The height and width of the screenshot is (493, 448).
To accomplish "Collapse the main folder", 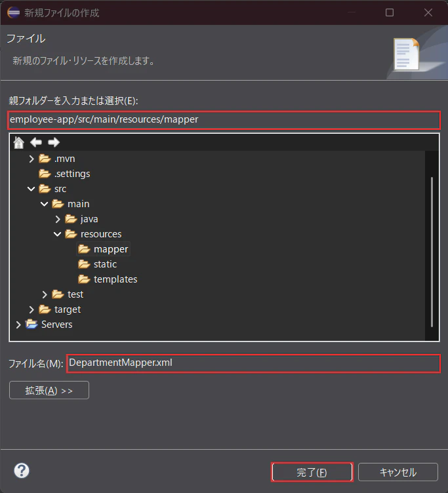I will click(45, 204).
